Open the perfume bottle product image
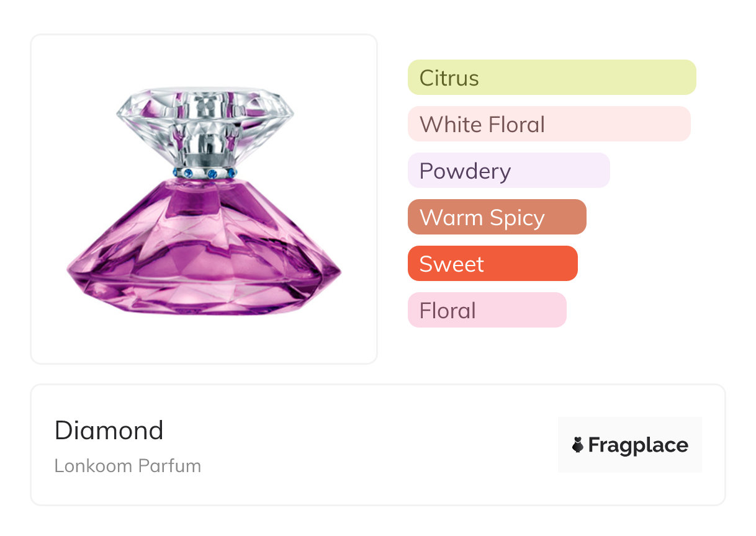Image resolution: width=756 pixels, height=536 pixels. [x=204, y=199]
